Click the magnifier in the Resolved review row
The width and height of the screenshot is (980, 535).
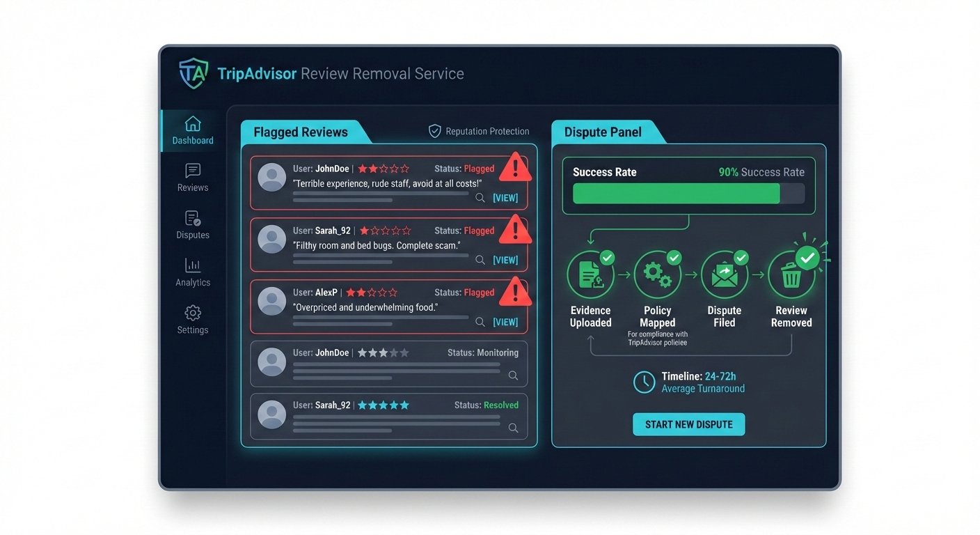[514, 428]
